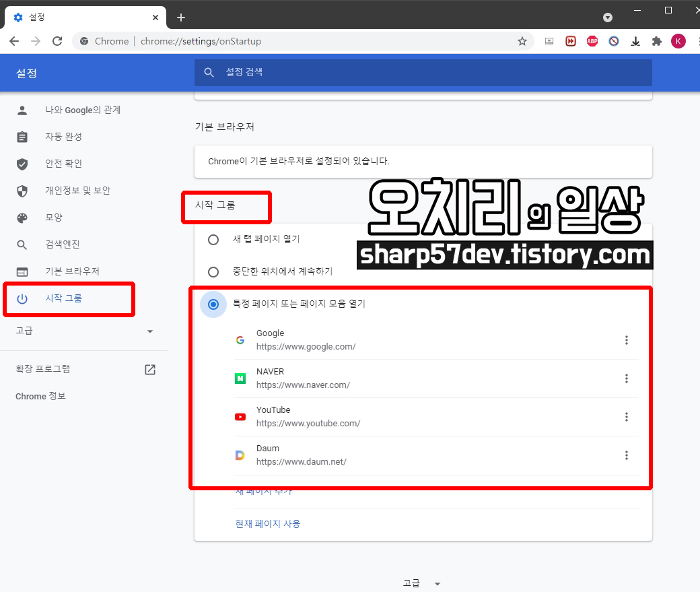The image size is (700, 592).
Task: Open the download extension icon
Action: pyautogui.click(x=635, y=42)
